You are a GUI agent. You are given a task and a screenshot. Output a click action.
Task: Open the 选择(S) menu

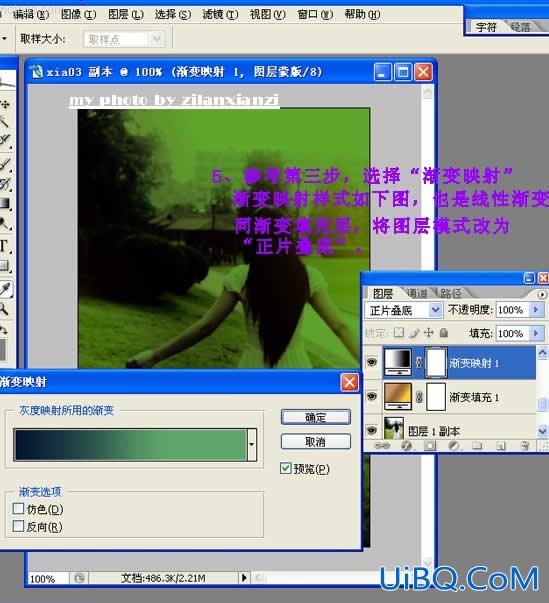(x=173, y=15)
